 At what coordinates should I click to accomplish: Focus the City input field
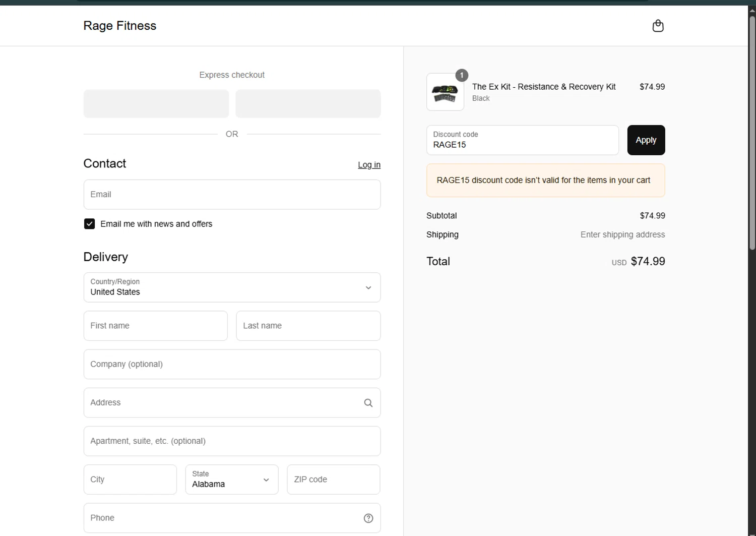pos(130,480)
